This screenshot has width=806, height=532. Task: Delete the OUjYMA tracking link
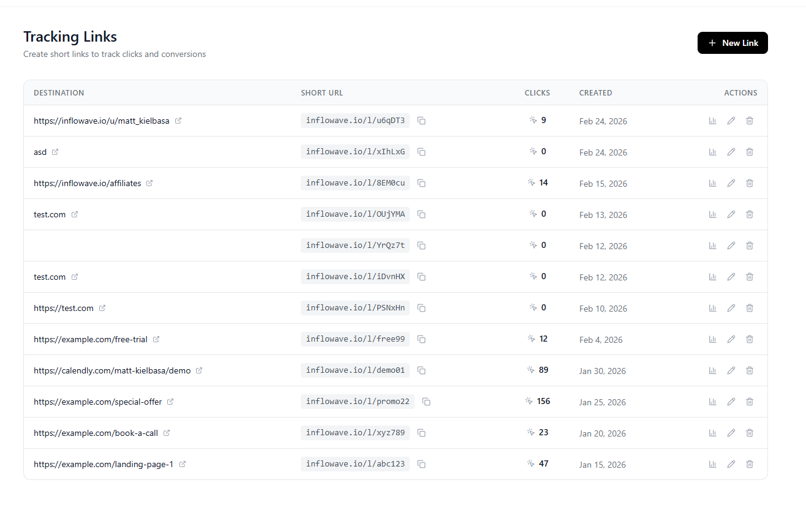[749, 214]
